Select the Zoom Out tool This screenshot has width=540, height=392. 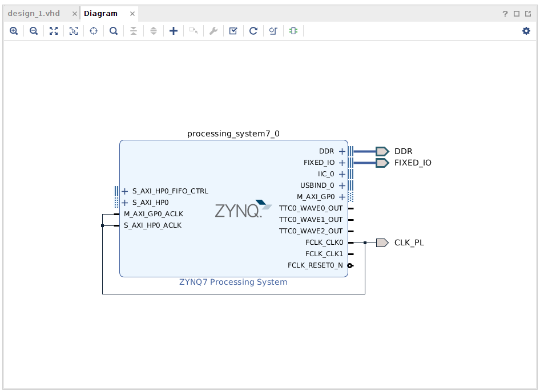coord(33,31)
